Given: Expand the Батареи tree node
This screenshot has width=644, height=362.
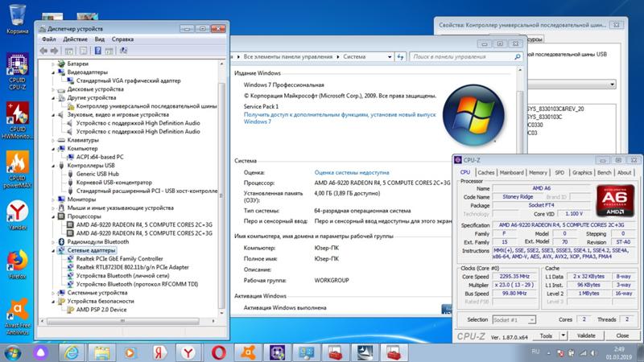Looking at the screenshot, I should tap(53, 64).
